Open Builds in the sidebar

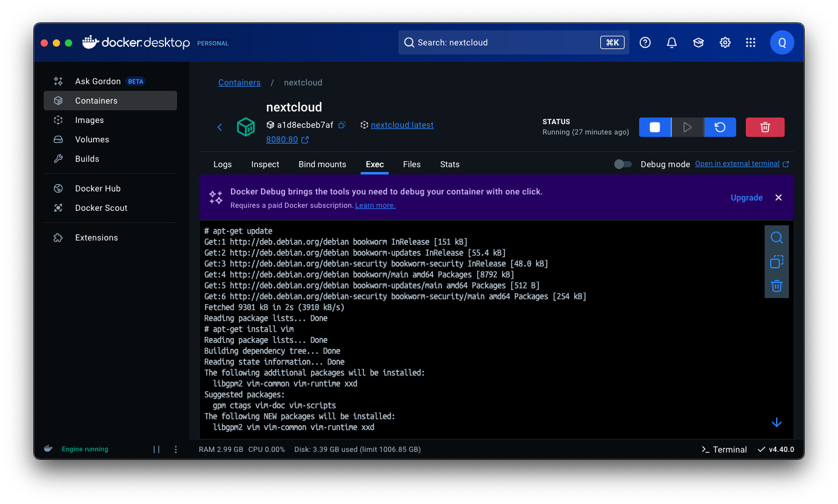(x=110, y=159)
